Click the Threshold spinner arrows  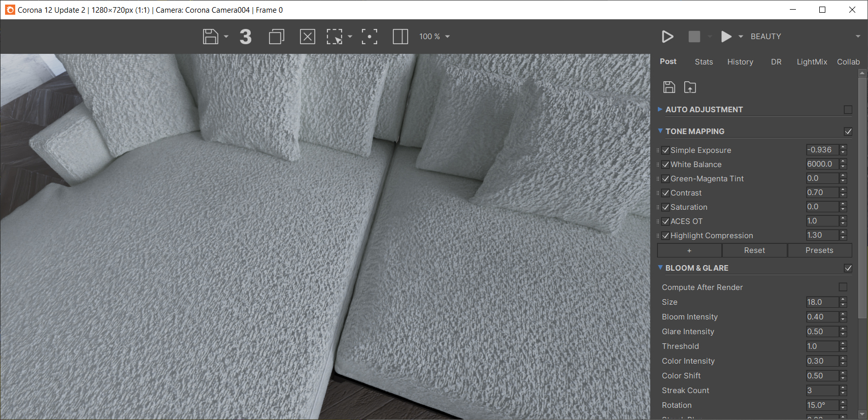click(x=843, y=346)
